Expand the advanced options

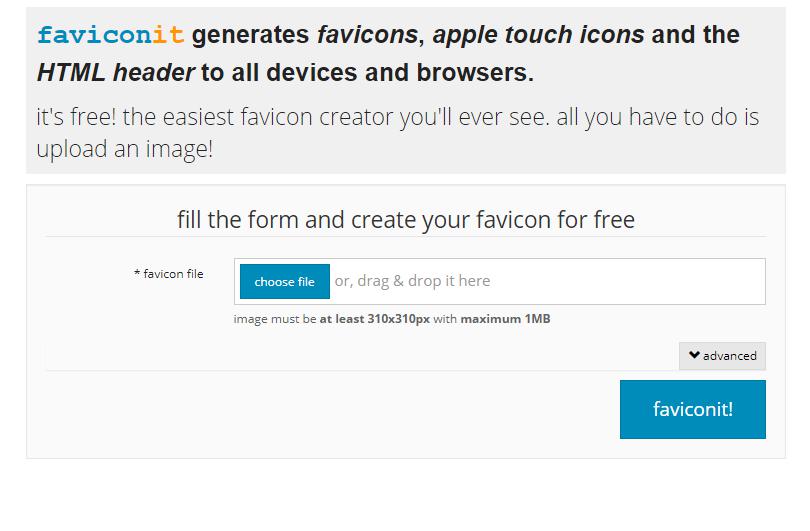pos(723,355)
